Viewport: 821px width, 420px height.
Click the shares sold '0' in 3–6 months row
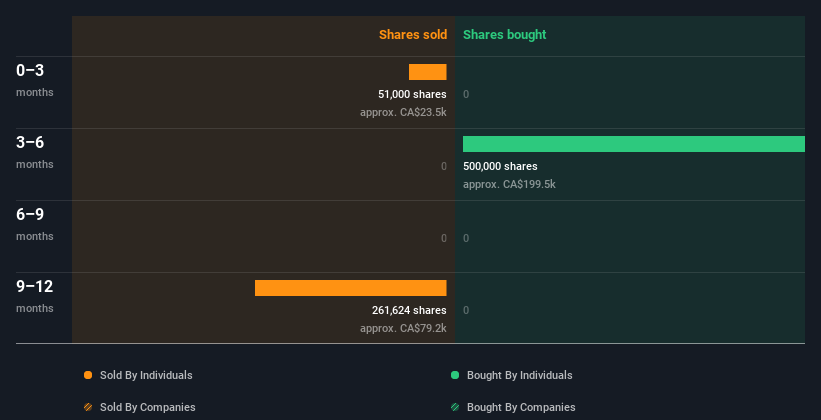(x=444, y=166)
